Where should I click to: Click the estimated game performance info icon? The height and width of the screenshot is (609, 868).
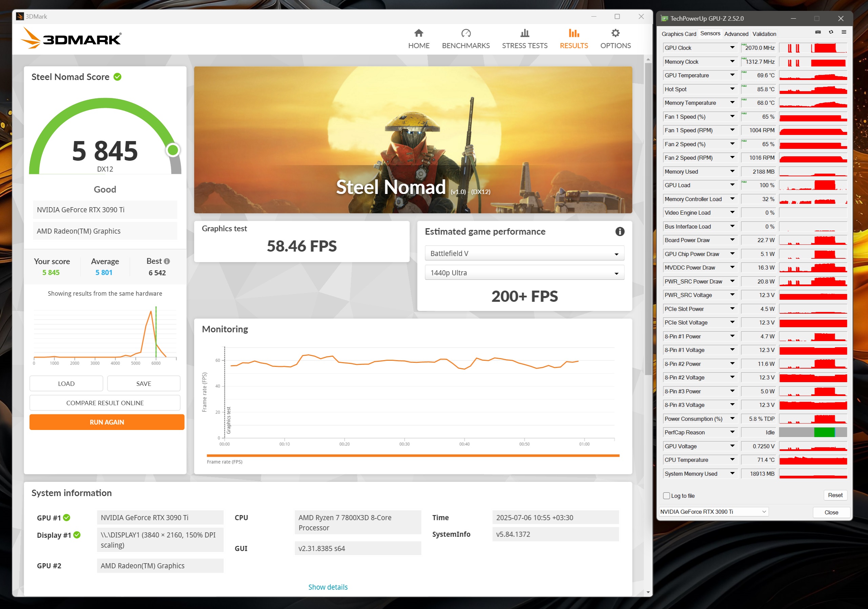[620, 232]
